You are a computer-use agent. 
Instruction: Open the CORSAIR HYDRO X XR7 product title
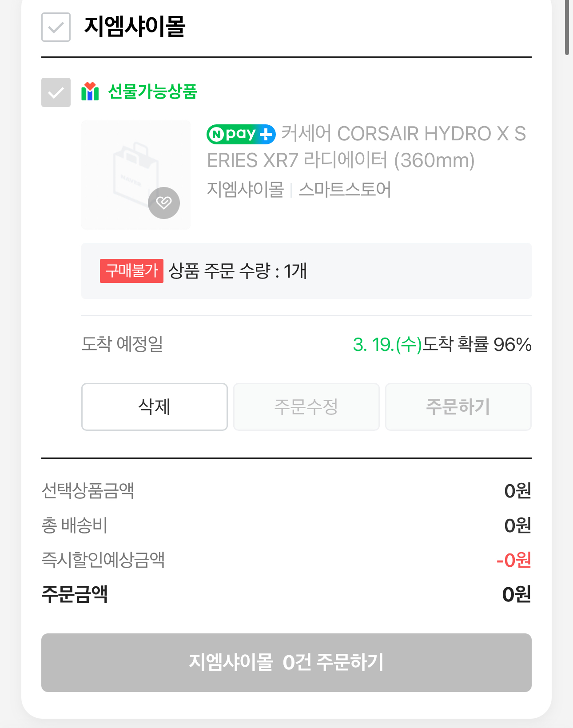[366, 147]
